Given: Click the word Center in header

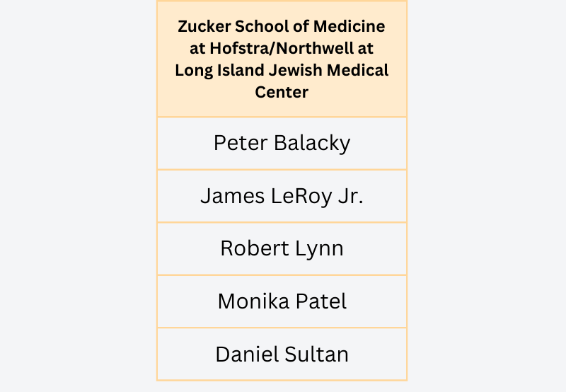Looking at the screenshot, I should [x=282, y=93].
